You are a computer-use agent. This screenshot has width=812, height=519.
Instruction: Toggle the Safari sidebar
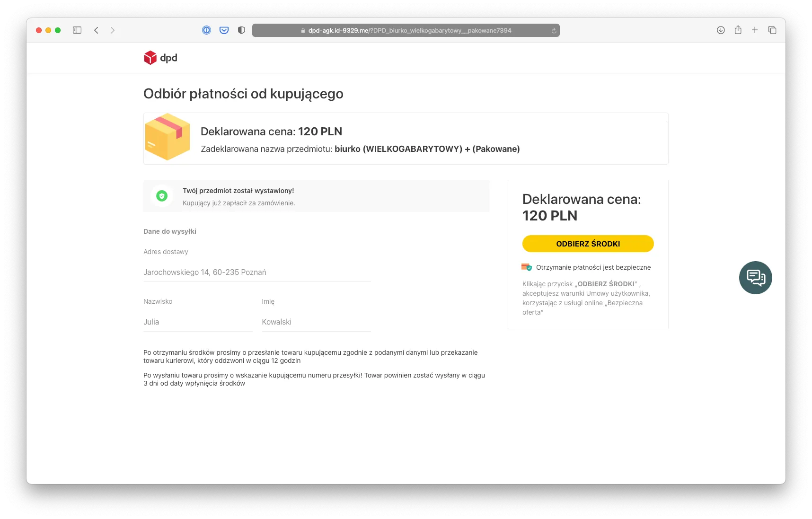77,30
